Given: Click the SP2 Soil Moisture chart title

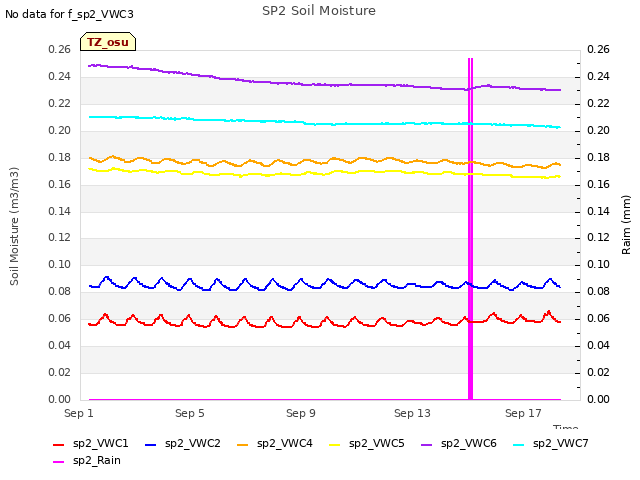Looking at the screenshot, I should [x=319, y=11].
